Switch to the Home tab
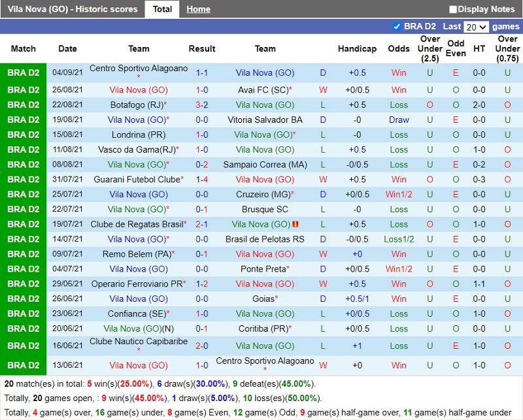The height and width of the screenshot is (420, 523). 198,9
